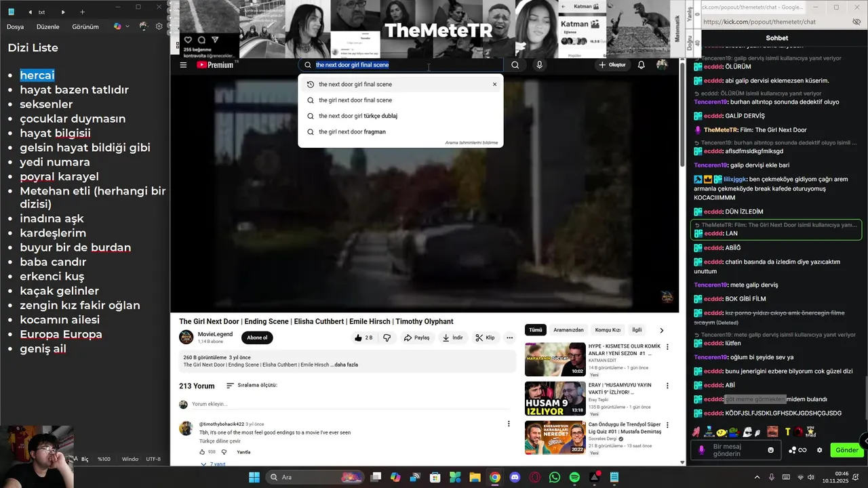Dislike timothybohacik422's comment
This screenshot has width=868, height=488.
click(224, 452)
